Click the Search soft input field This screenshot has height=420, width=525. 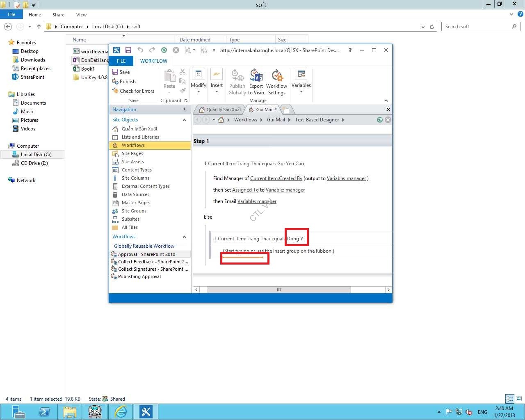click(x=476, y=27)
